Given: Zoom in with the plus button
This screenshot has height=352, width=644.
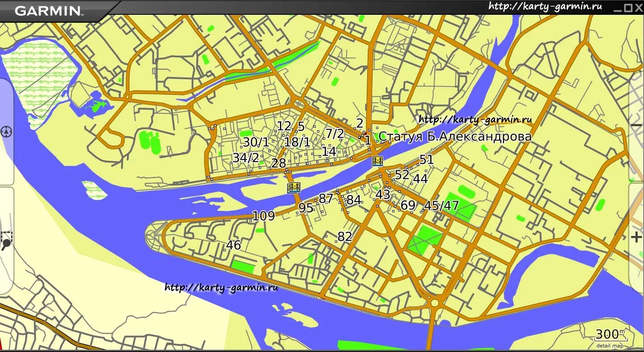Looking at the screenshot, I should pos(636,237).
